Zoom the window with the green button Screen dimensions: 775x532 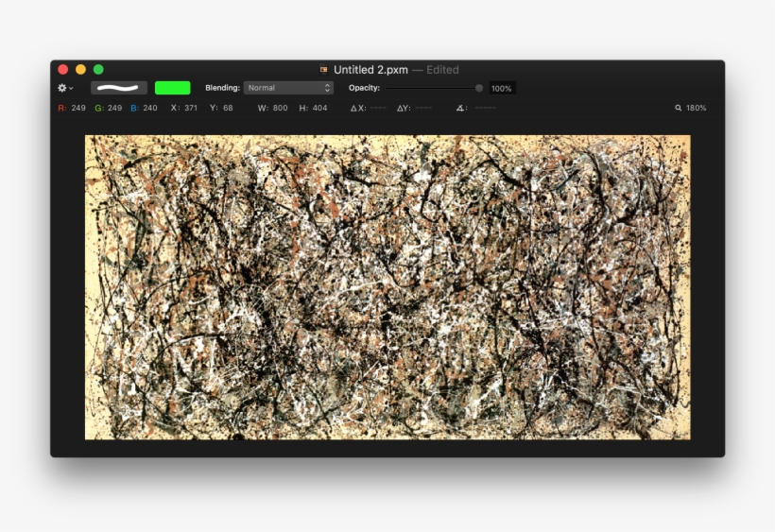[98, 69]
